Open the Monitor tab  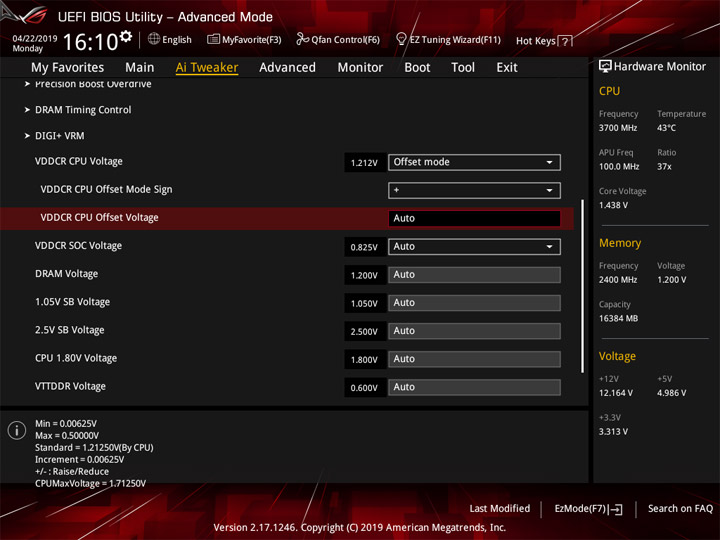(360, 68)
